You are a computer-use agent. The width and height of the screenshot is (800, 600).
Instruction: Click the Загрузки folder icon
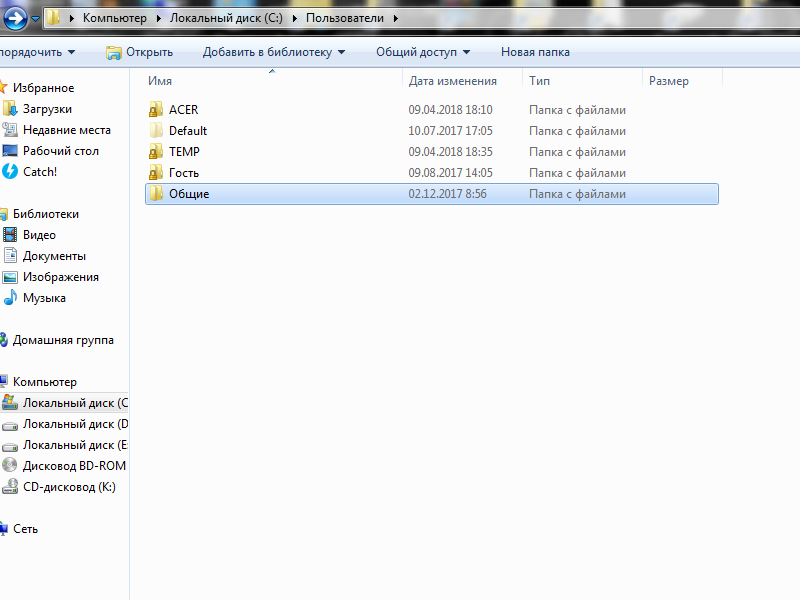tap(10, 109)
